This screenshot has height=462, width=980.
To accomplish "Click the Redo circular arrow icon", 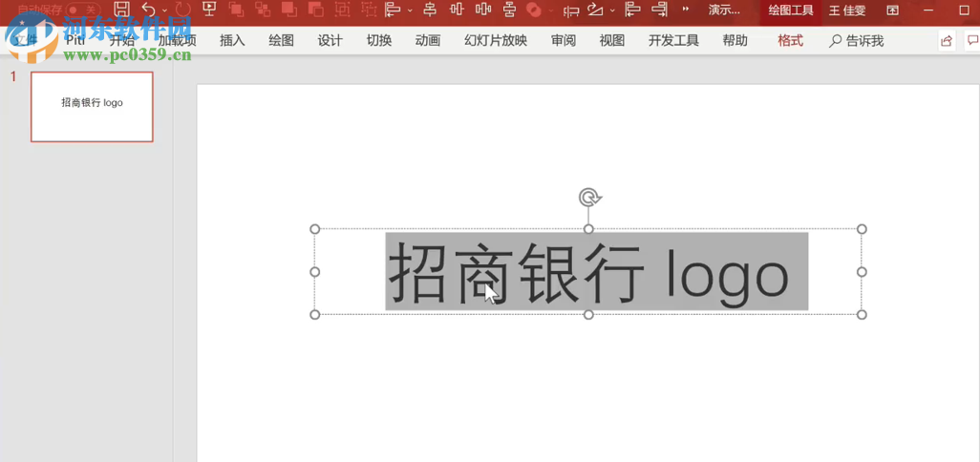I will 183,10.
